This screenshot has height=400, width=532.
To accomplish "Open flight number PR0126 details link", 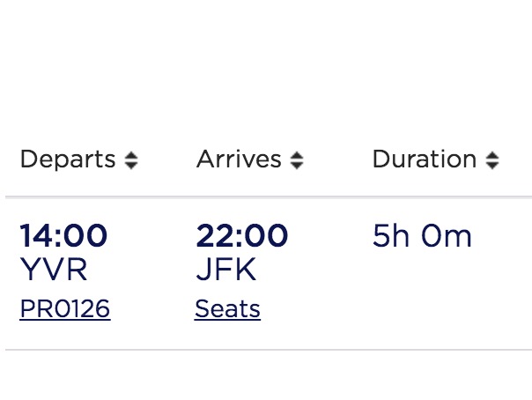I will pos(65,309).
